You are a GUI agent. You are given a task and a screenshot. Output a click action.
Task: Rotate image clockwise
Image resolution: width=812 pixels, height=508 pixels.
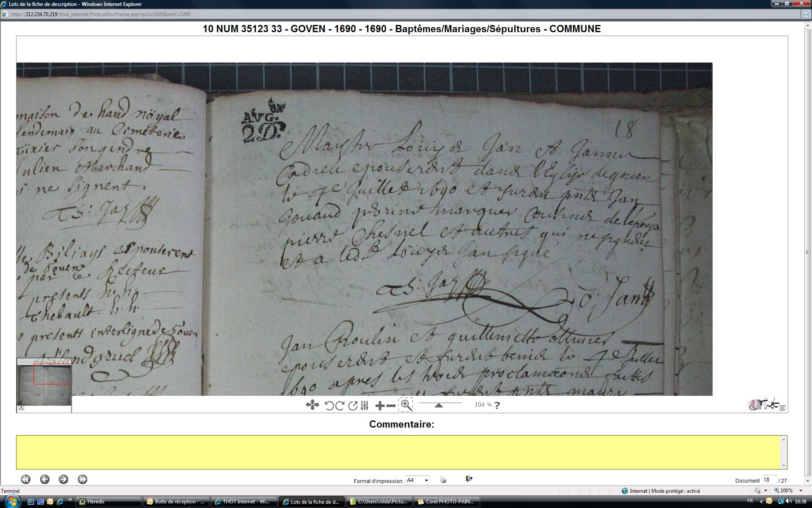point(340,406)
